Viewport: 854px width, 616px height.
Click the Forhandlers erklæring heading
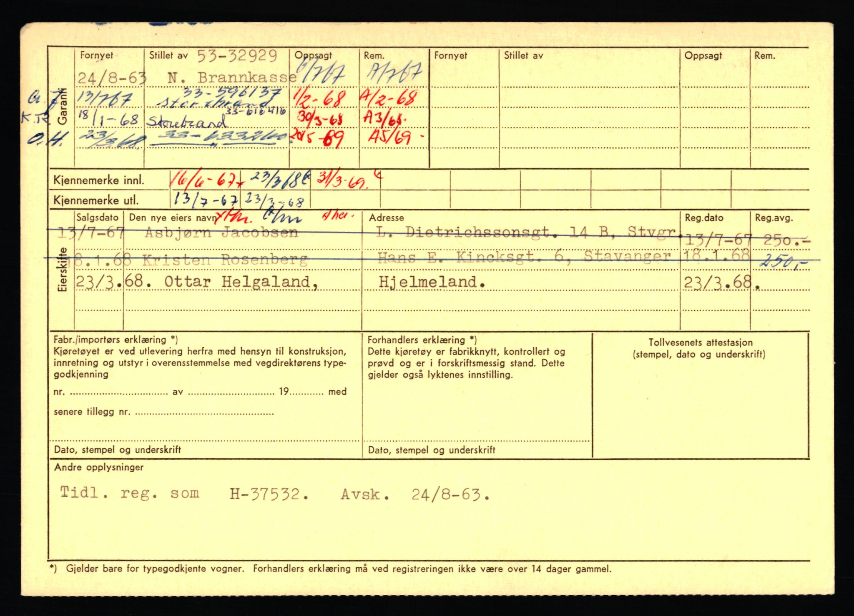[422, 340]
